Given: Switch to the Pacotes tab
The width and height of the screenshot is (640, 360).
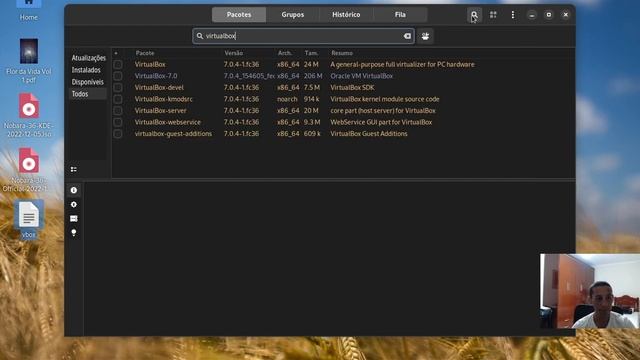Looking at the screenshot, I should pos(239,15).
